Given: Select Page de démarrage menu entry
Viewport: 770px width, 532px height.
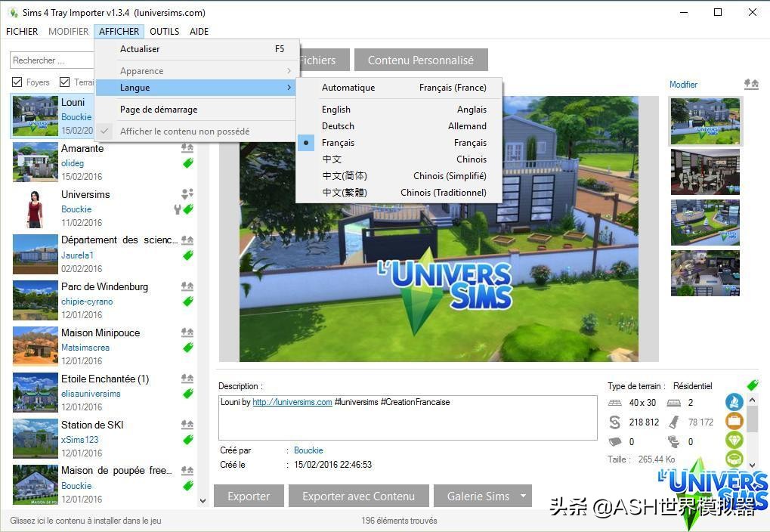Looking at the screenshot, I should [196, 110].
